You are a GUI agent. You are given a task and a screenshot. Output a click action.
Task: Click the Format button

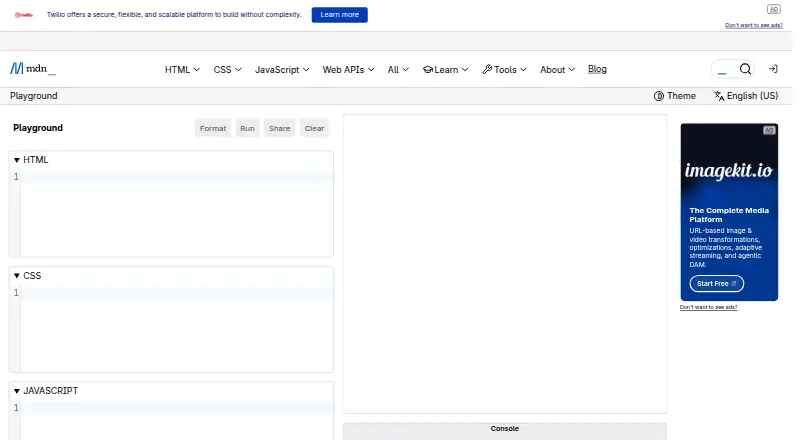(x=213, y=129)
